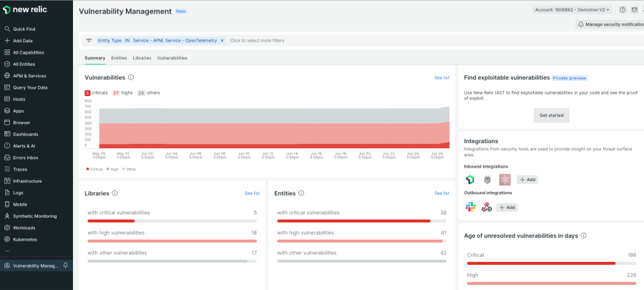The image size is (644, 290).
Task: Click Manage security notifications button
Action: [610, 24]
